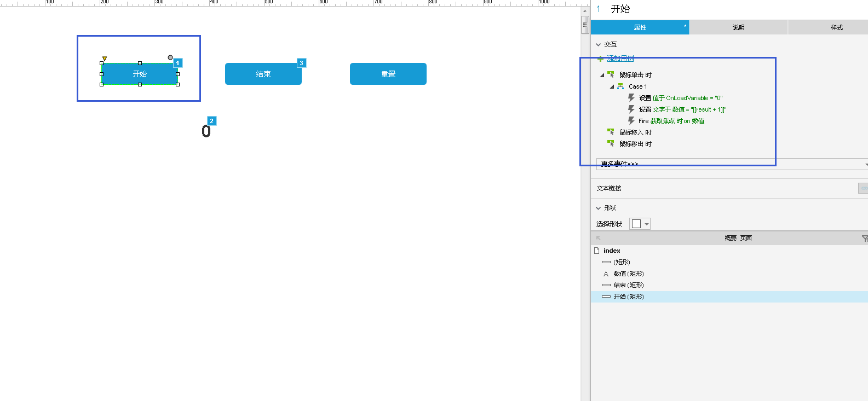Click footnote badge 1 on 开始 widget

pos(177,63)
